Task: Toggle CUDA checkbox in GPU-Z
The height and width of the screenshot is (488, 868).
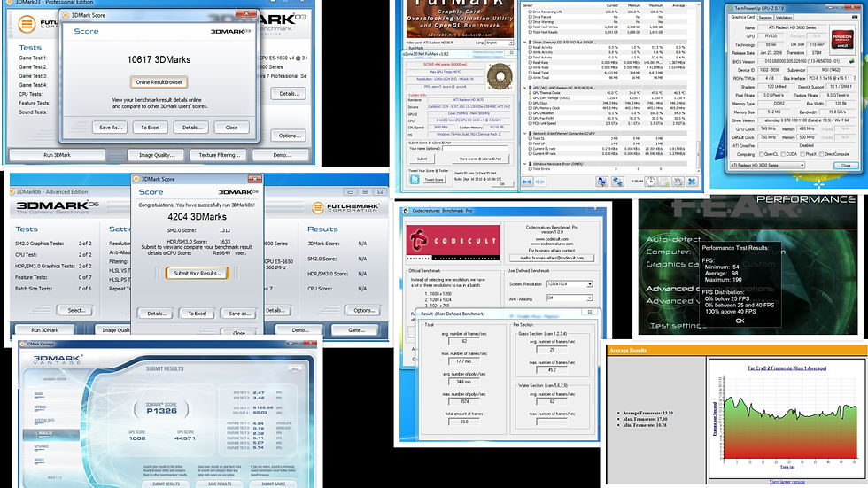Action: tap(781, 154)
